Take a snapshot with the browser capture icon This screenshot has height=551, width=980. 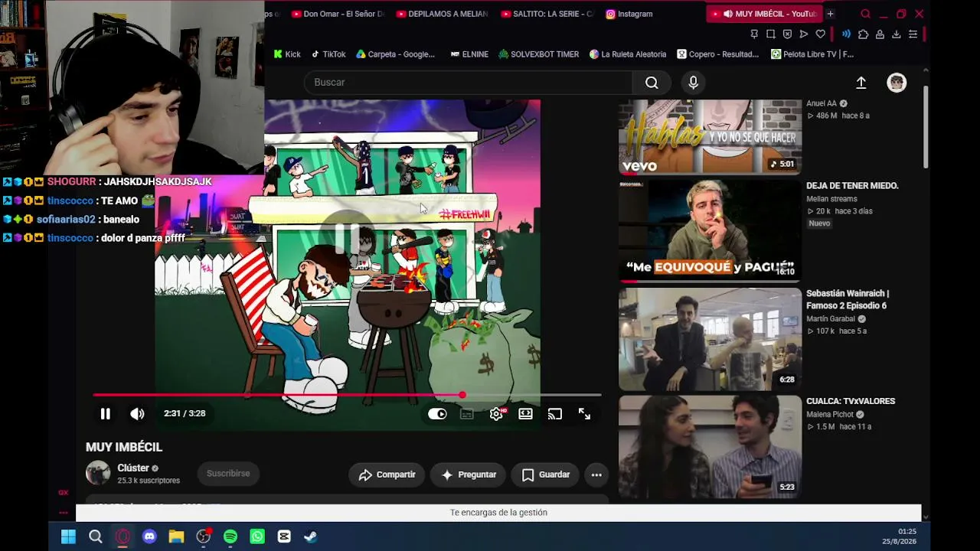coord(770,34)
